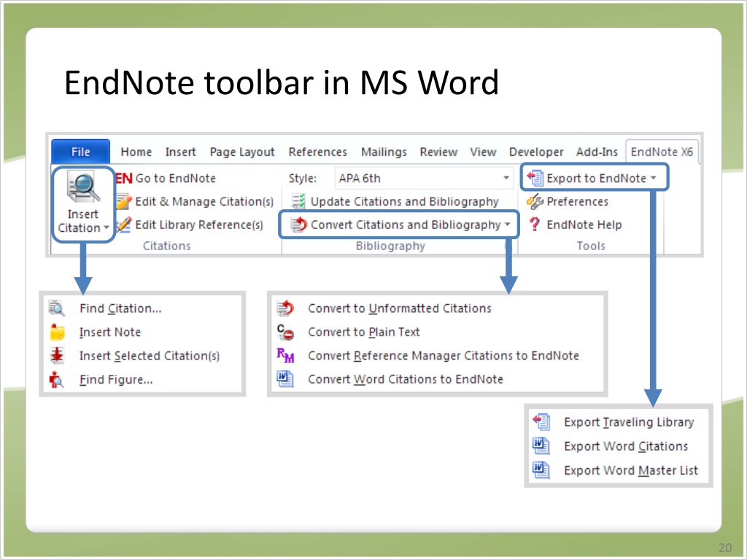Viewport: 747px width, 560px height.
Task: Choose Export Traveling Library entry
Action: click(629, 422)
